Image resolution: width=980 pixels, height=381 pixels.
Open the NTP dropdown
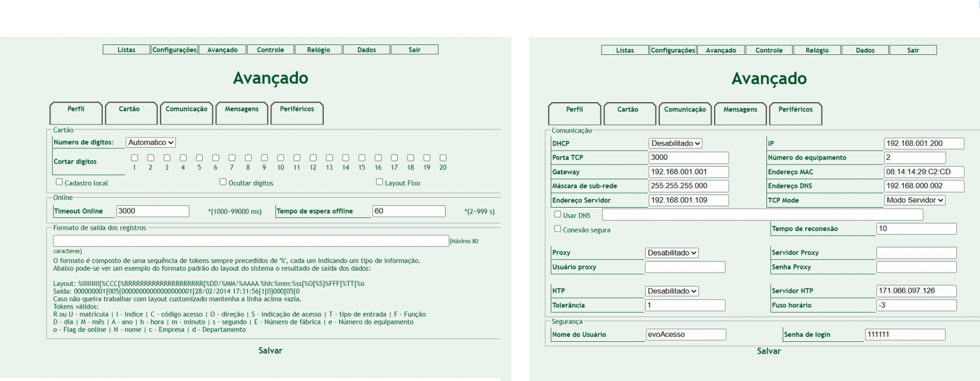tap(672, 291)
